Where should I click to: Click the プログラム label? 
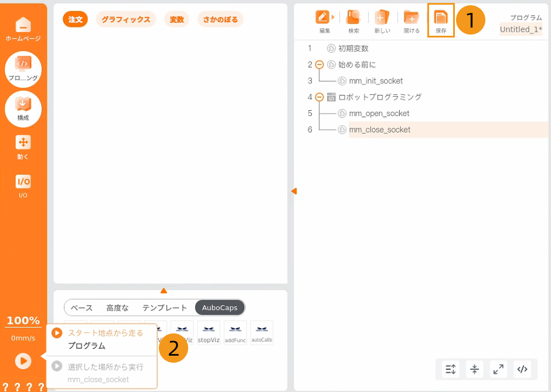click(526, 18)
